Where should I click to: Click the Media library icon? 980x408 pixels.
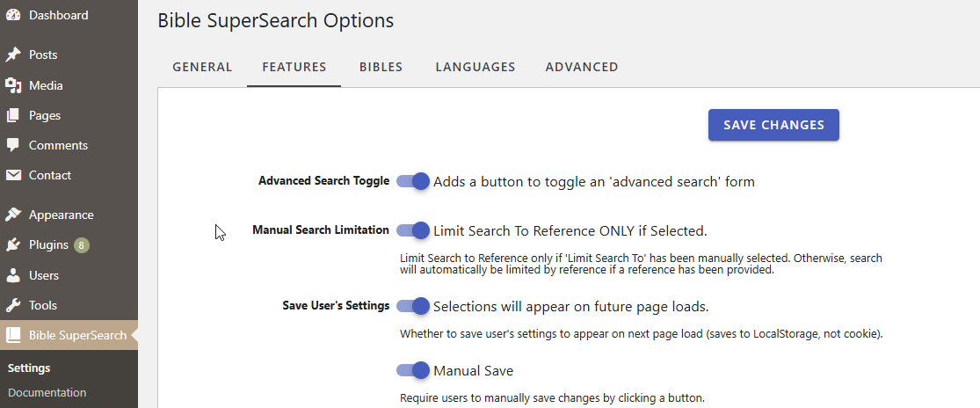pos(13,85)
